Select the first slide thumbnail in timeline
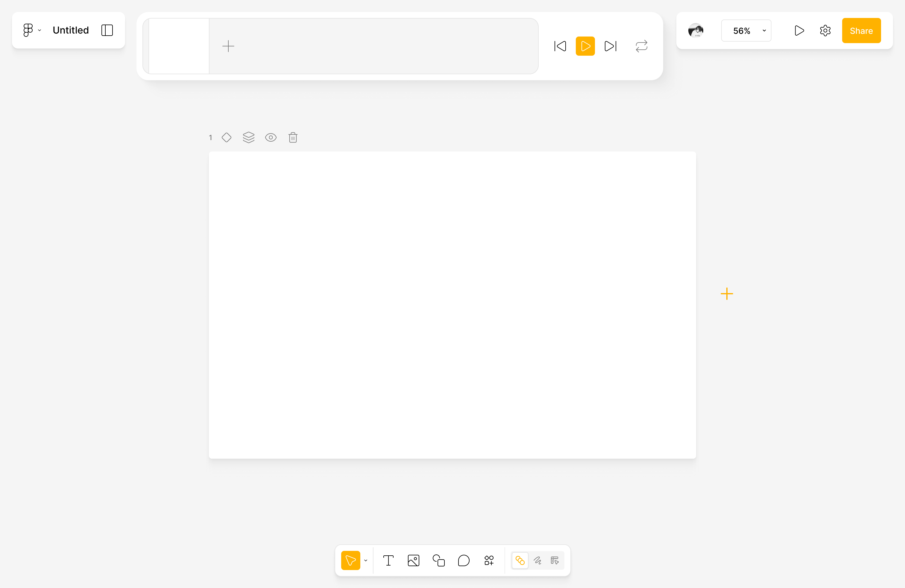905x588 pixels. click(x=179, y=46)
